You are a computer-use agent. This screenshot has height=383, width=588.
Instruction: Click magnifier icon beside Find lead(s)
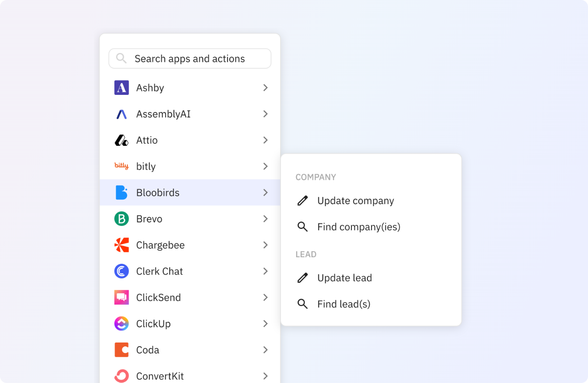pos(303,304)
